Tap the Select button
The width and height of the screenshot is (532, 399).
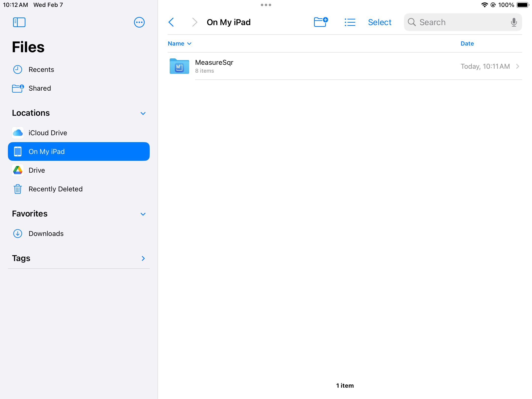(x=380, y=22)
